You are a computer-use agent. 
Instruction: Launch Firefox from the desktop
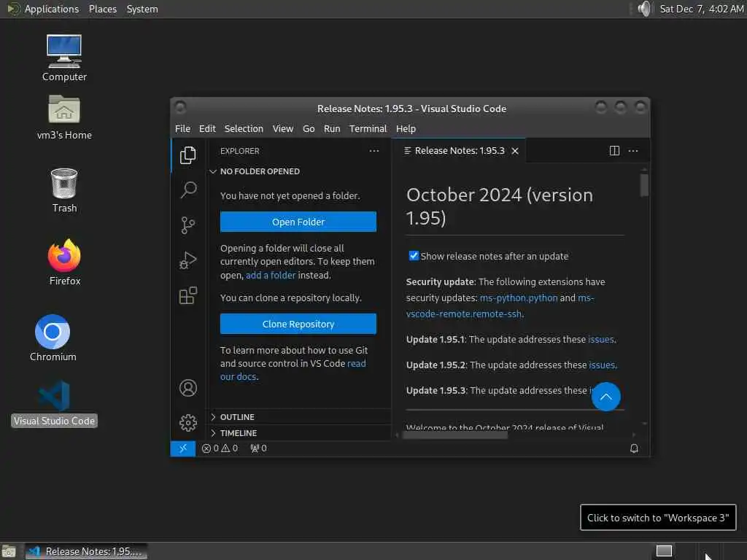[x=64, y=262]
